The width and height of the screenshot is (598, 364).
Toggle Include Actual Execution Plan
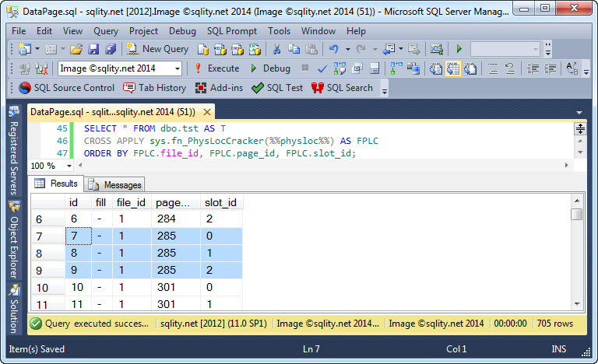pyautogui.click(x=396, y=68)
